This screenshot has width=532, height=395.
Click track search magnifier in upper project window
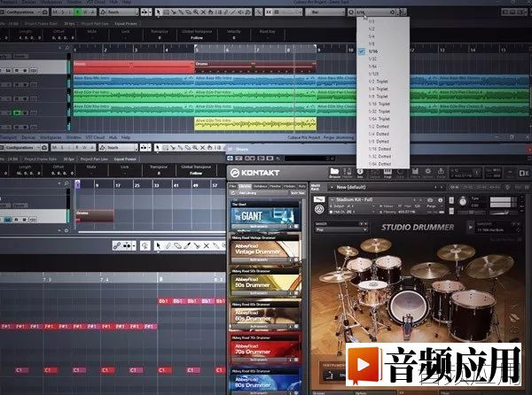67,48
